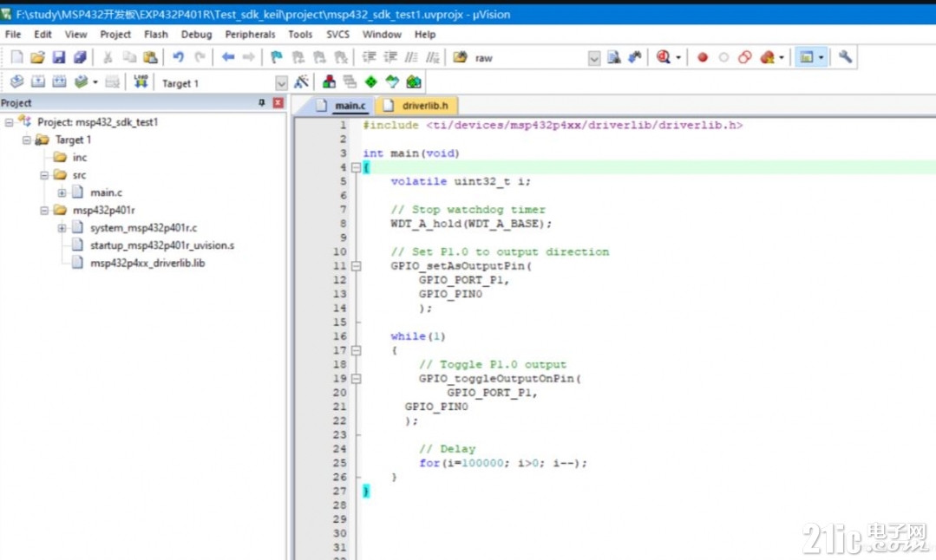Expand main.c dependencies in tree
The width and height of the screenshot is (936, 560).
coord(62,192)
